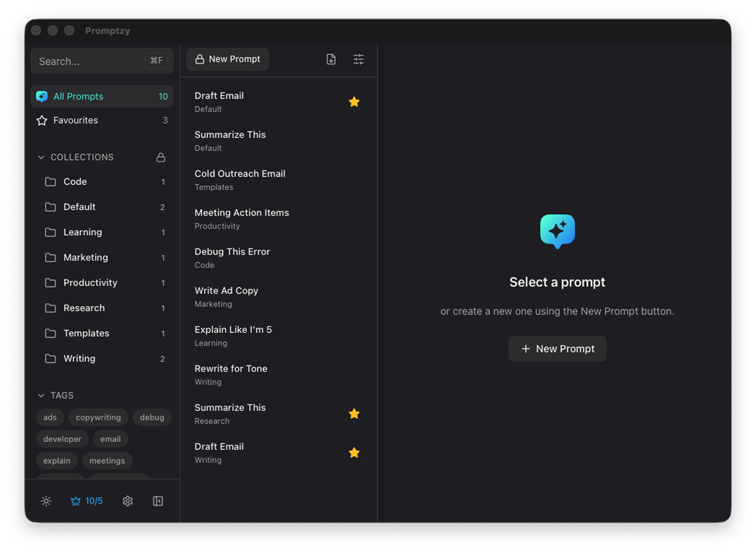This screenshot has width=756, height=553.
Task: Open filter options with the sliders icon
Action: [358, 59]
